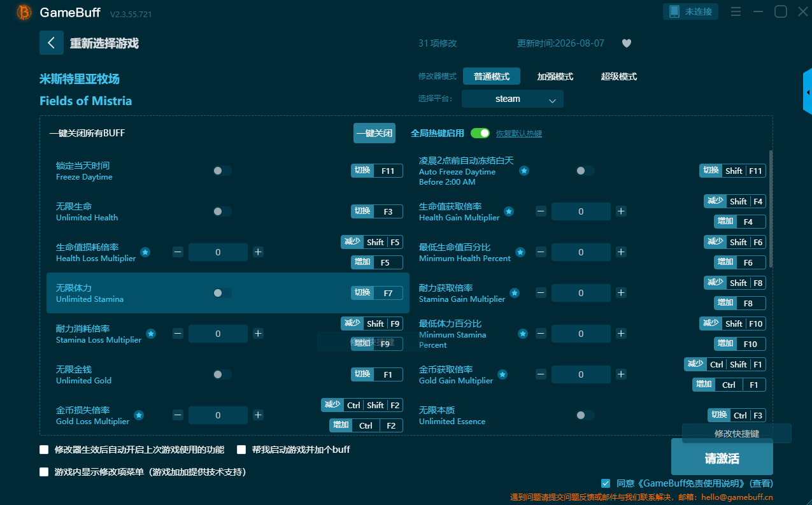Viewport: 812px width, 505px height.
Task: Click the GameBuff logo icon
Action: coord(24,12)
